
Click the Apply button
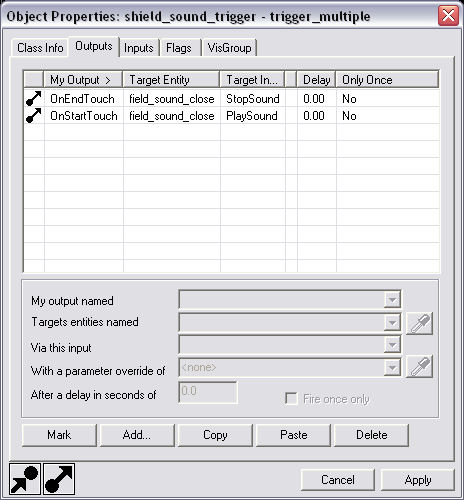pyautogui.click(x=418, y=480)
